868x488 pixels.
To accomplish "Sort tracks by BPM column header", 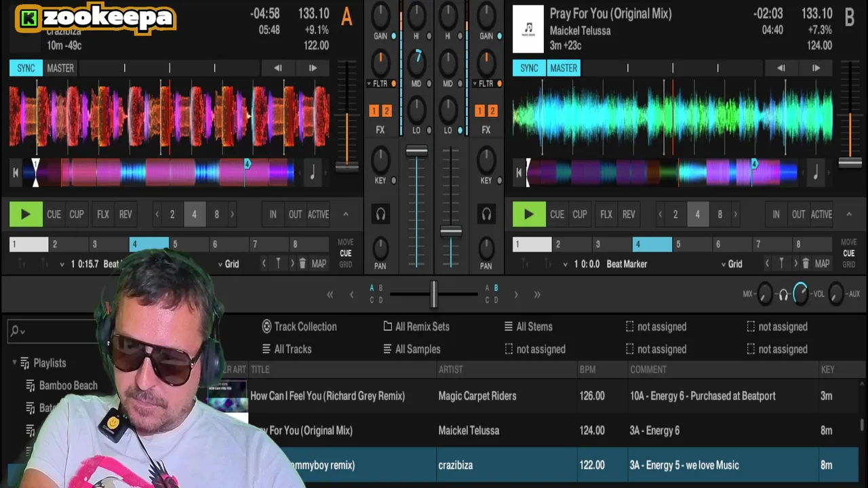I will click(587, 369).
